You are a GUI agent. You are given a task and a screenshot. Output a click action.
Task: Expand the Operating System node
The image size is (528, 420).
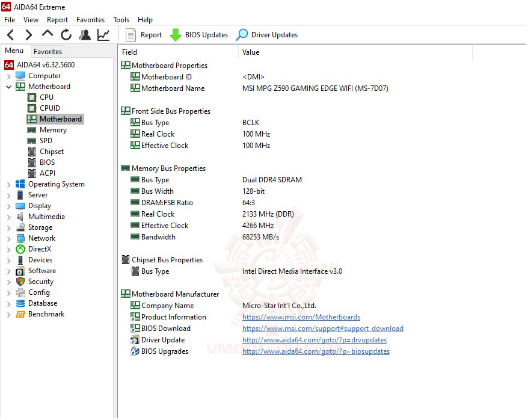click(x=9, y=185)
